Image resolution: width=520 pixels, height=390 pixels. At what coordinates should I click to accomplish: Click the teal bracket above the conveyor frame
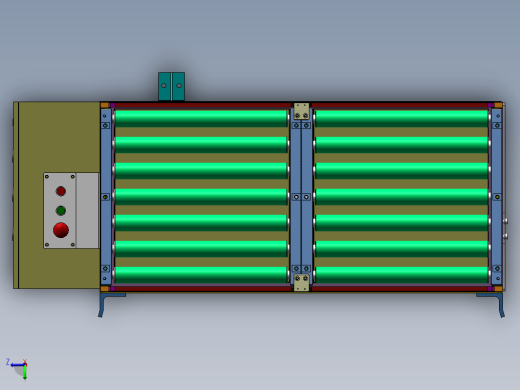point(171,86)
